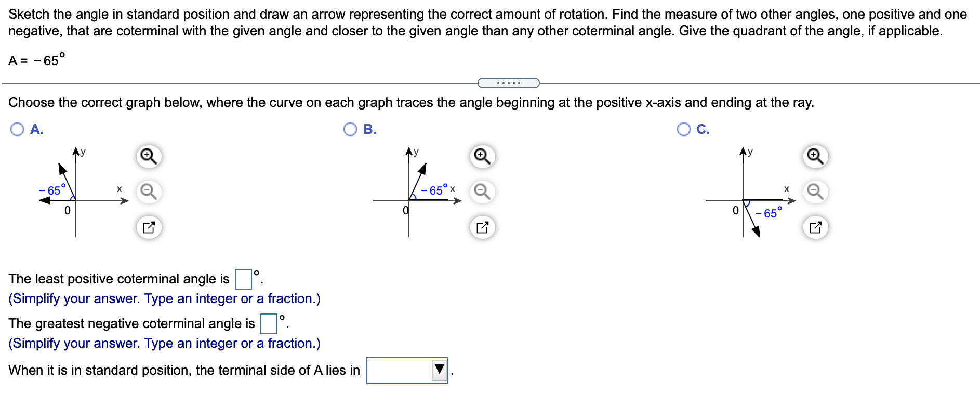Zoom out on graph C
Image resolution: width=980 pixels, height=409 pixels.
814,191
